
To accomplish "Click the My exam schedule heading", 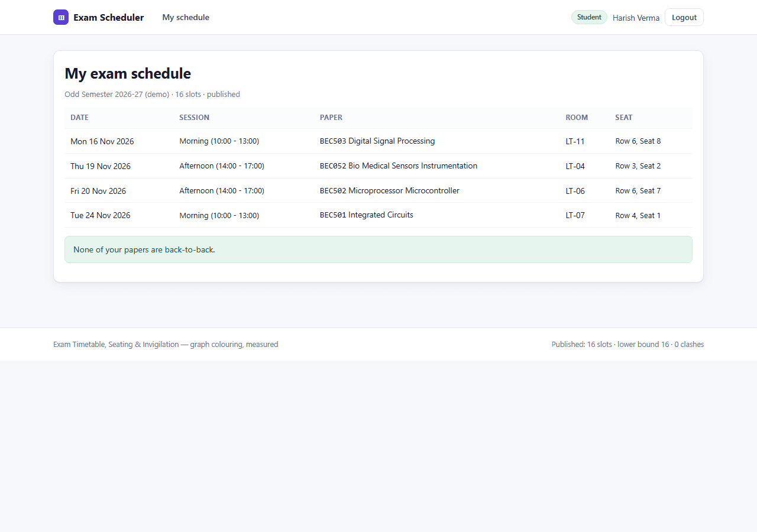I will (128, 73).
